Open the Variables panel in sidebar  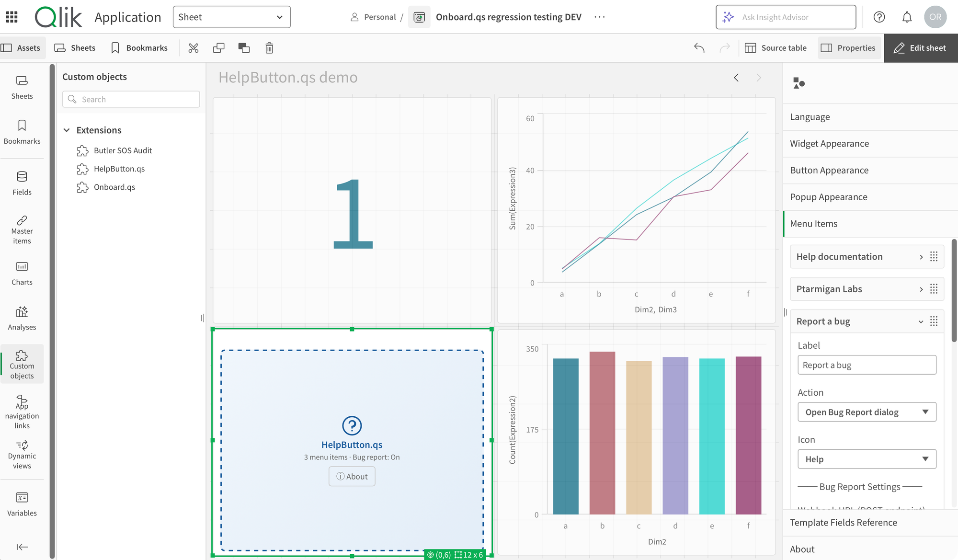22,504
